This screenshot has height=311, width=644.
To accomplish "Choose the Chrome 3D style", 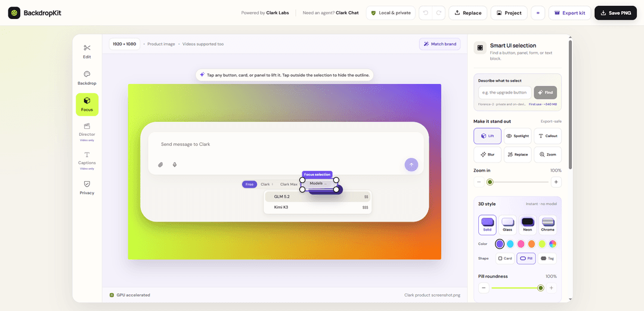I will pyautogui.click(x=547, y=225).
